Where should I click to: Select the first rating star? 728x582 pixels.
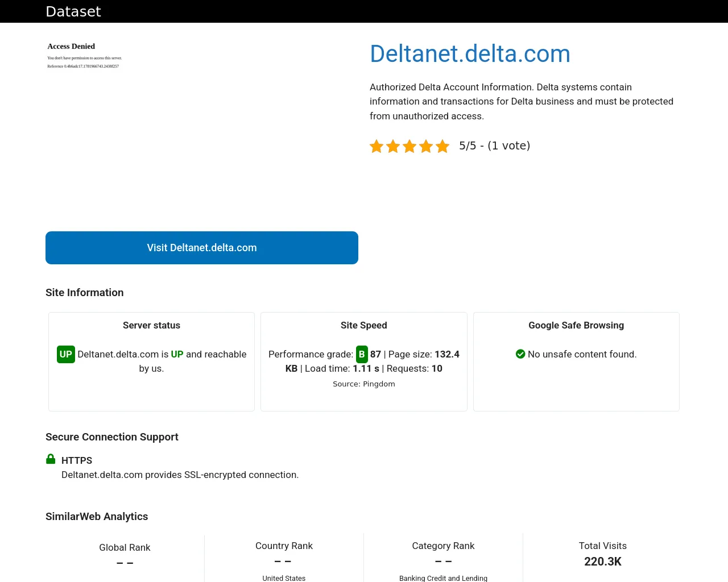pos(377,147)
